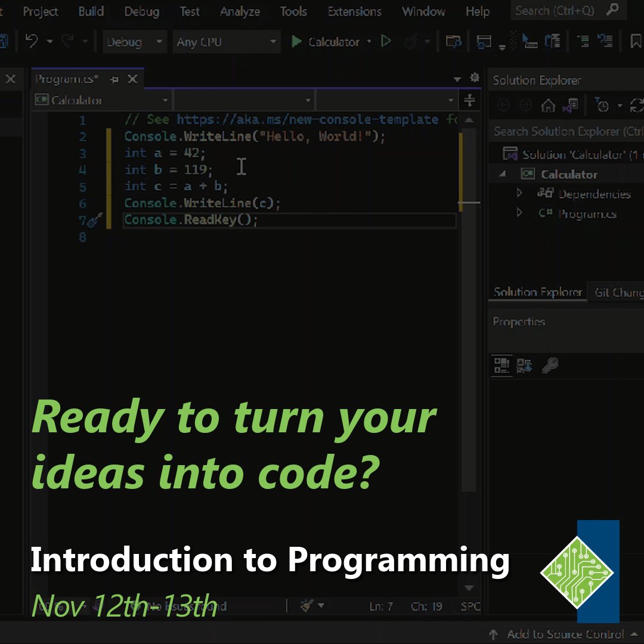This screenshot has width=644, height=644.
Task: Start debugging with the Calculator button
Action: (326, 42)
